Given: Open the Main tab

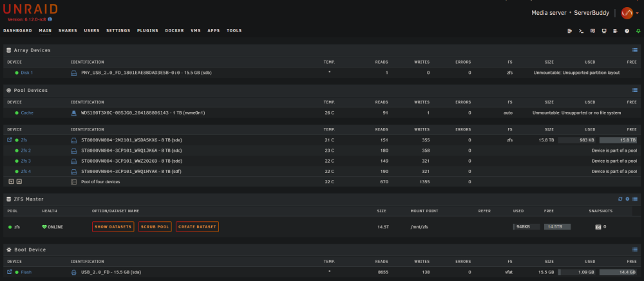Looking at the screenshot, I should pos(45,31).
